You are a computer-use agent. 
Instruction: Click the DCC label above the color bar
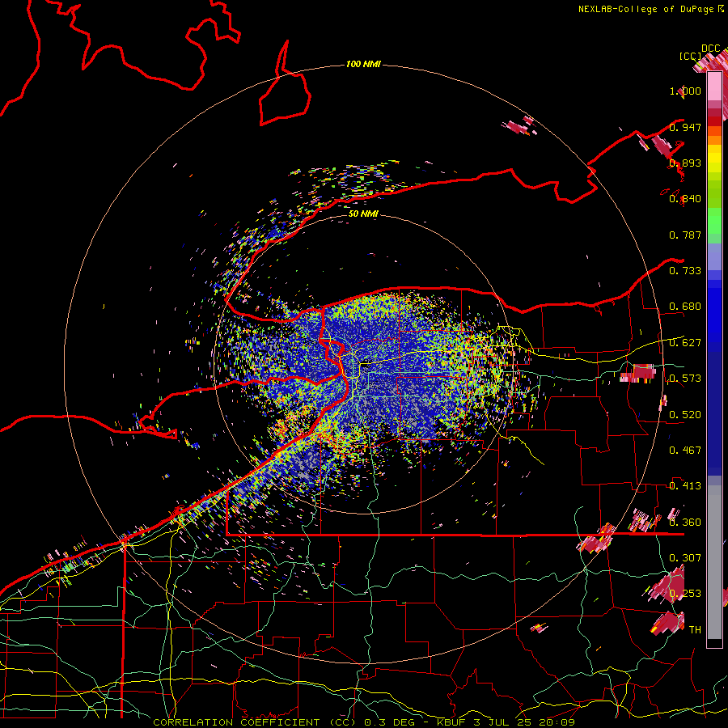click(x=711, y=49)
